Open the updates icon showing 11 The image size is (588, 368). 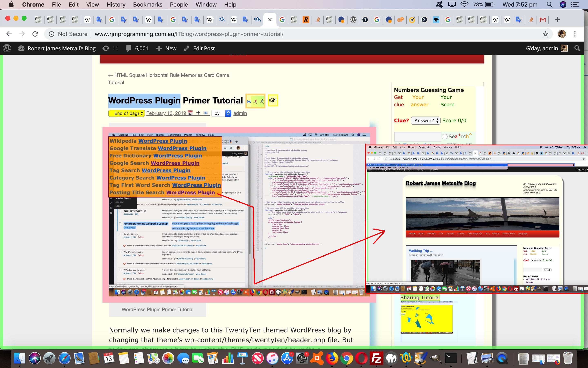(x=110, y=48)
